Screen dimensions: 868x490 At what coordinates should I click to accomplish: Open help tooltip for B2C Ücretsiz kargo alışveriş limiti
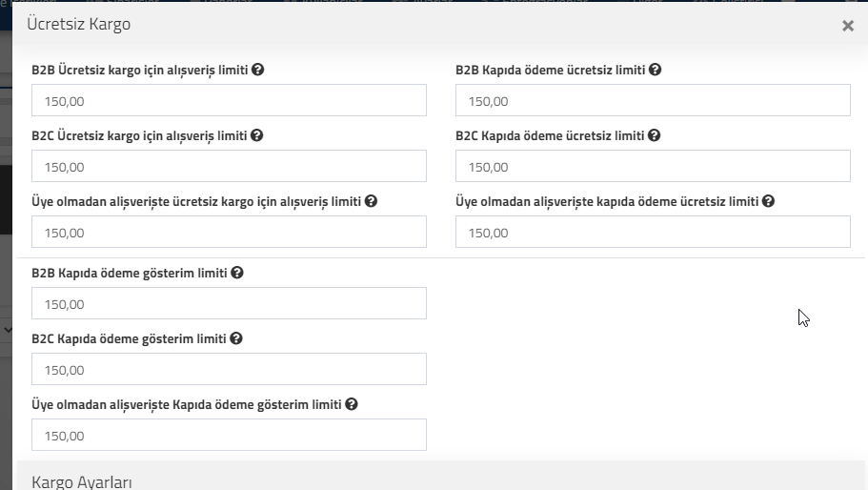pyautogui.click(x=256, y=135)
